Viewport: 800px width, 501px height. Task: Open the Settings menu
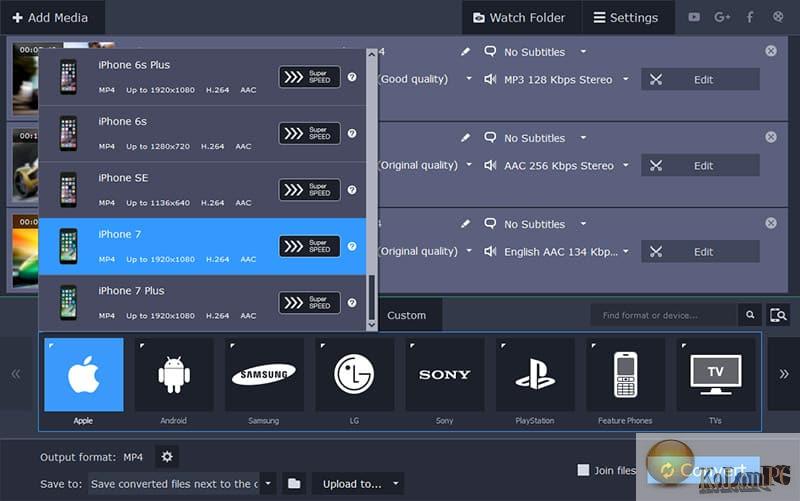(x=627, y=17)
